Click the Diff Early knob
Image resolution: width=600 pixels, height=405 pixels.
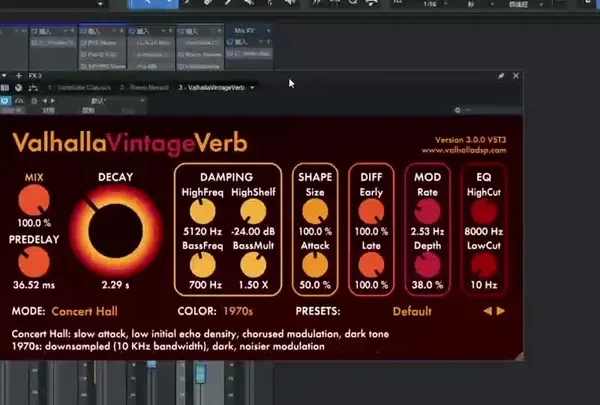(x=371, y=211)
